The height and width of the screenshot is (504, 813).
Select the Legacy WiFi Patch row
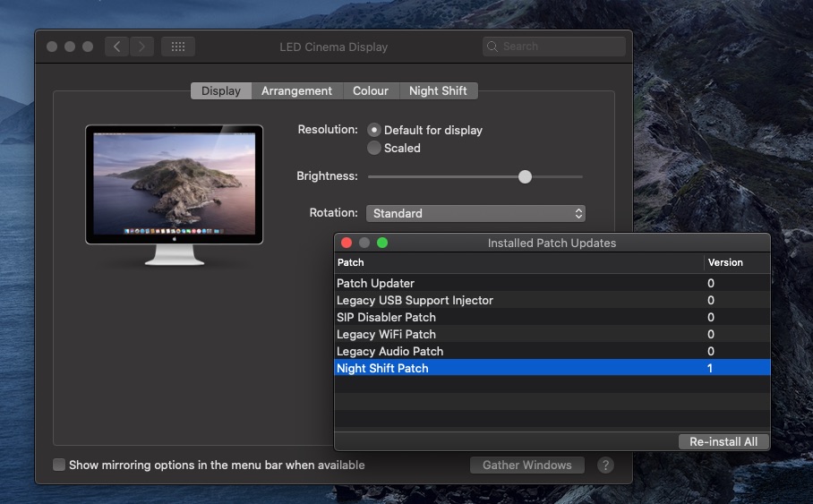coord(552,335)
